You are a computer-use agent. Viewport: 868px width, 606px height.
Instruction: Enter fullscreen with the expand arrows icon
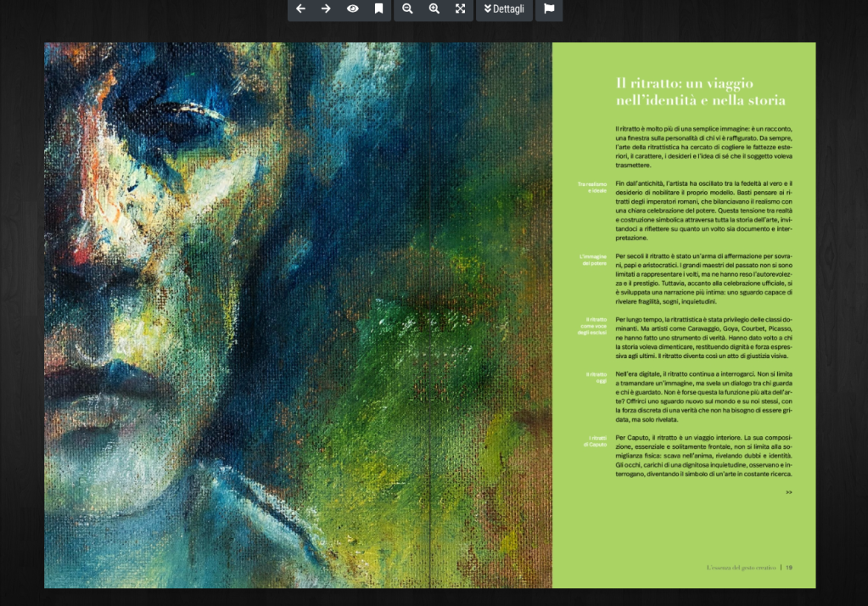tap(460, 9)
